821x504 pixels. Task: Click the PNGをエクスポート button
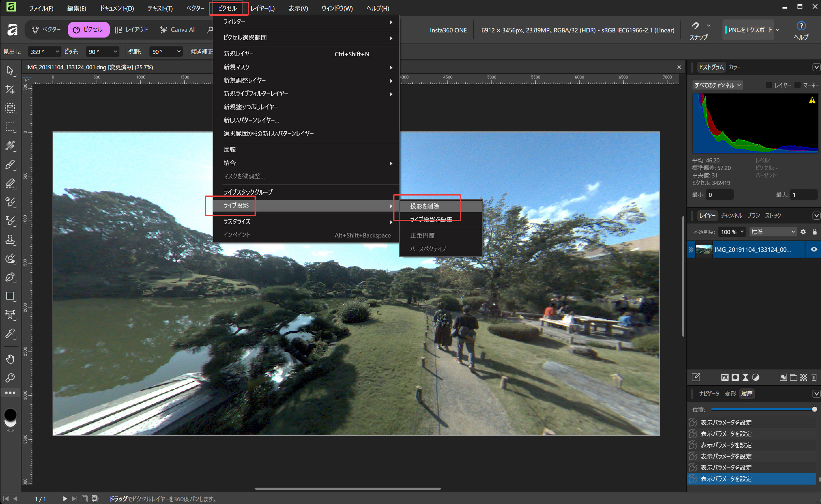(x=750, y=30)
